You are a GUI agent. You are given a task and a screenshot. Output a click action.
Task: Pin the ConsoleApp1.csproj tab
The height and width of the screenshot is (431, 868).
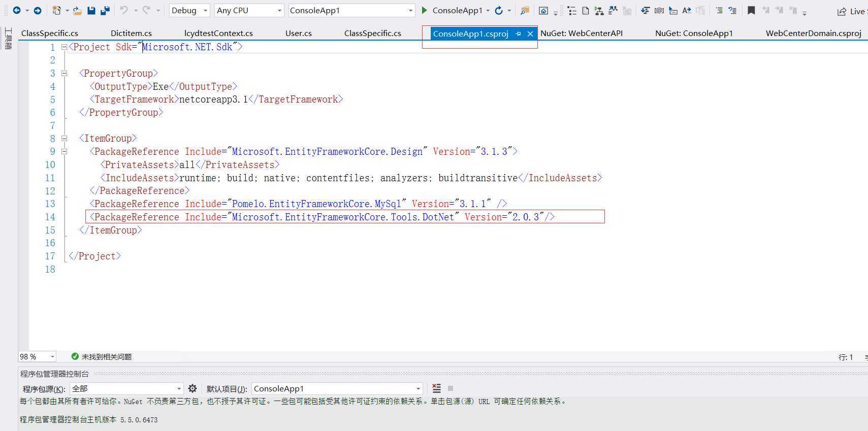pos(518,34)
